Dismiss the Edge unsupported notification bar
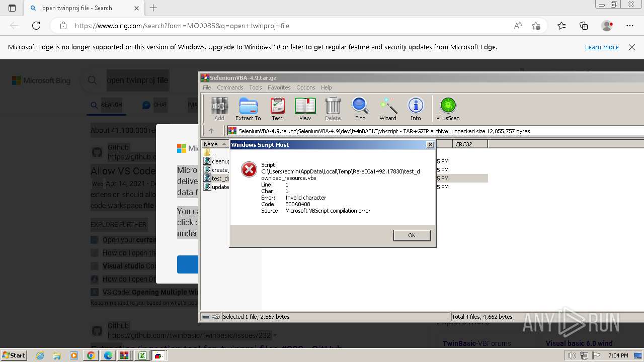The height and width of the screenshot is (362, 644). point(632,47)
